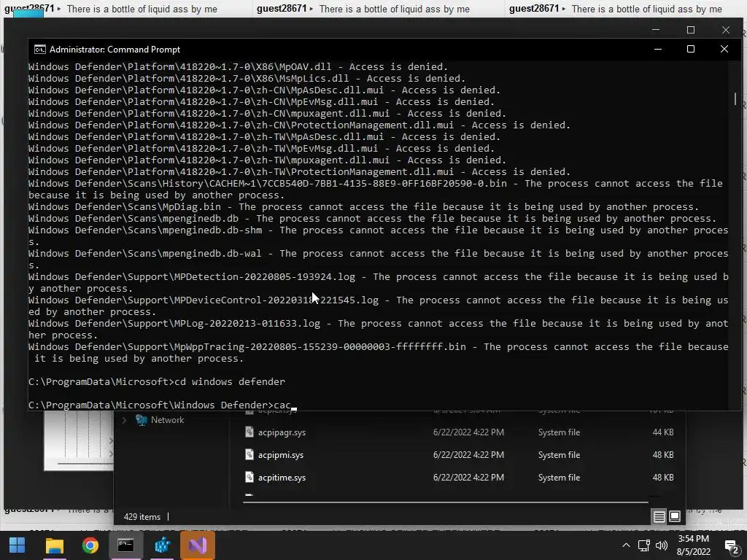This screenshot has height=560, width=747.
Task: Click the Command Prompt title bar icon
Action: pos(40,50)
